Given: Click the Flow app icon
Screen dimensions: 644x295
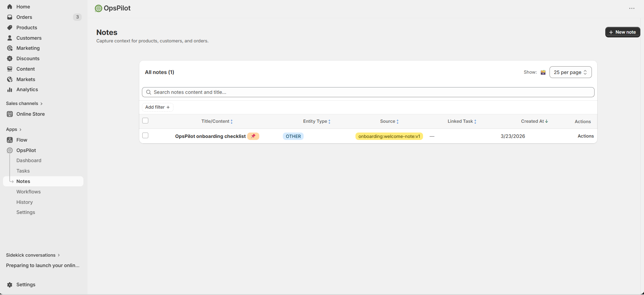Looking at the screenshot, I should (x=10, y=140).
